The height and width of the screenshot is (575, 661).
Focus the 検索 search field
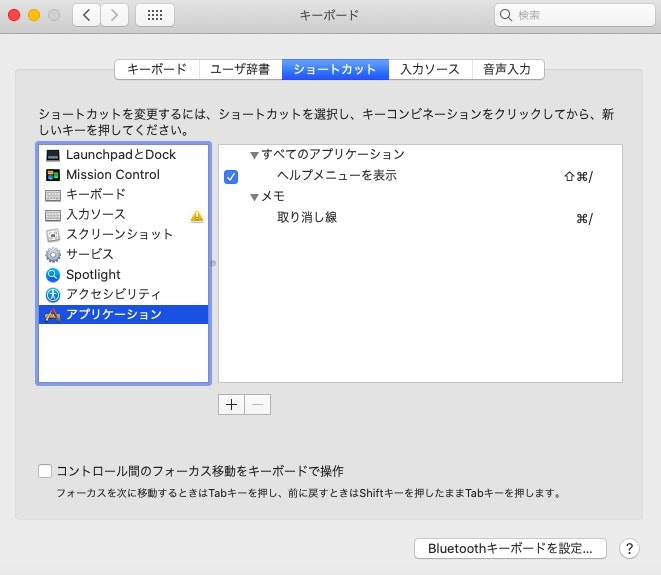[575, 15]
